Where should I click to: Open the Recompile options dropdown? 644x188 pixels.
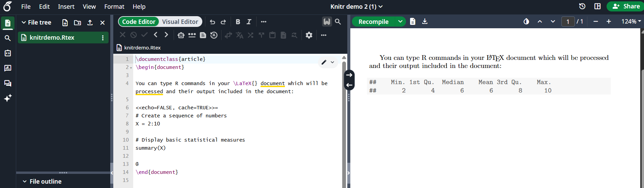tap(400, 22)
